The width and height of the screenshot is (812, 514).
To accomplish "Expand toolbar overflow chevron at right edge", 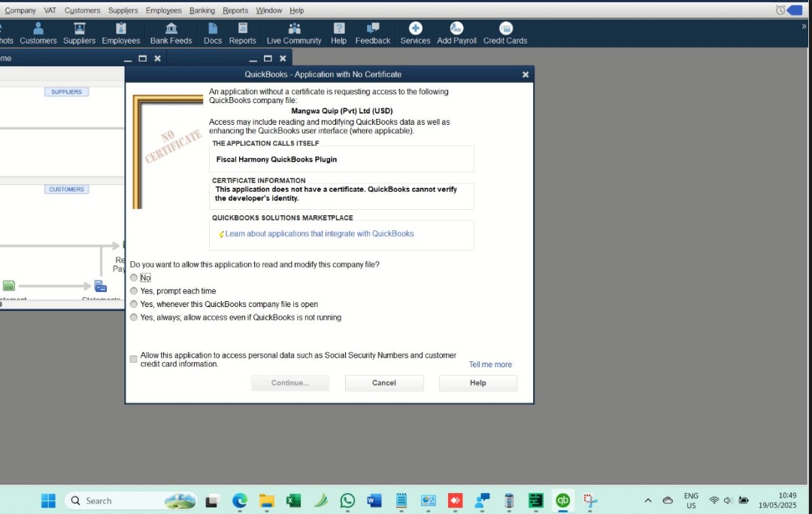I will (804, 26).
